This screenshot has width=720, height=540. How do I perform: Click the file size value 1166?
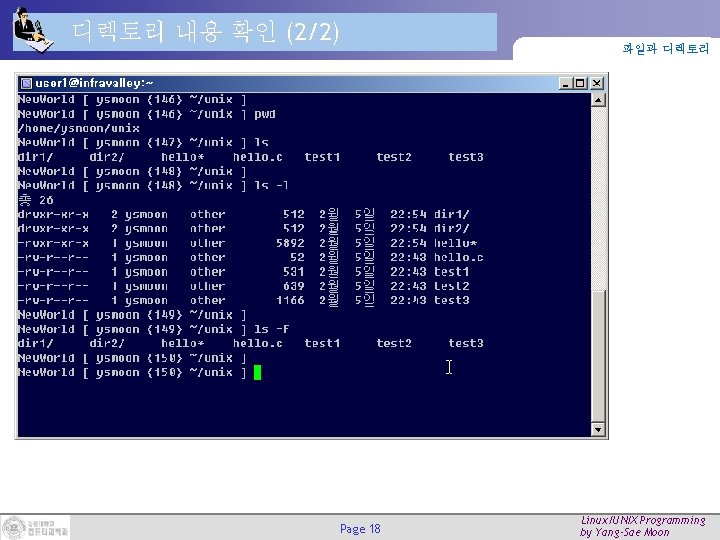point(290,300)
